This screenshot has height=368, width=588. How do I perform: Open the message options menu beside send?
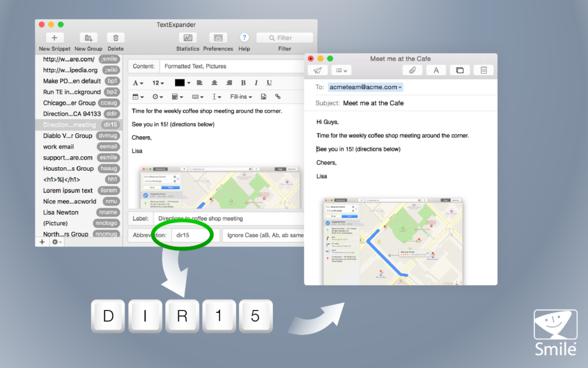[x=340, y=70]
